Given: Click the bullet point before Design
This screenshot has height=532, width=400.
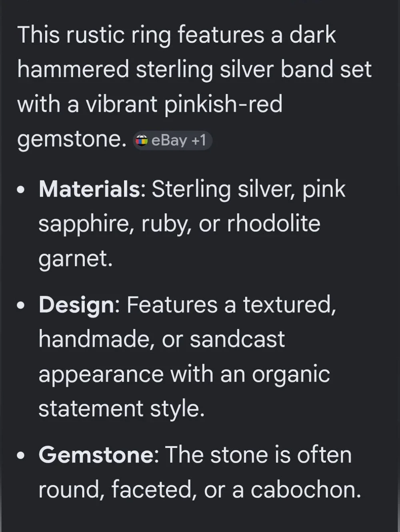Looking at the screenshot, I should 21,305.
